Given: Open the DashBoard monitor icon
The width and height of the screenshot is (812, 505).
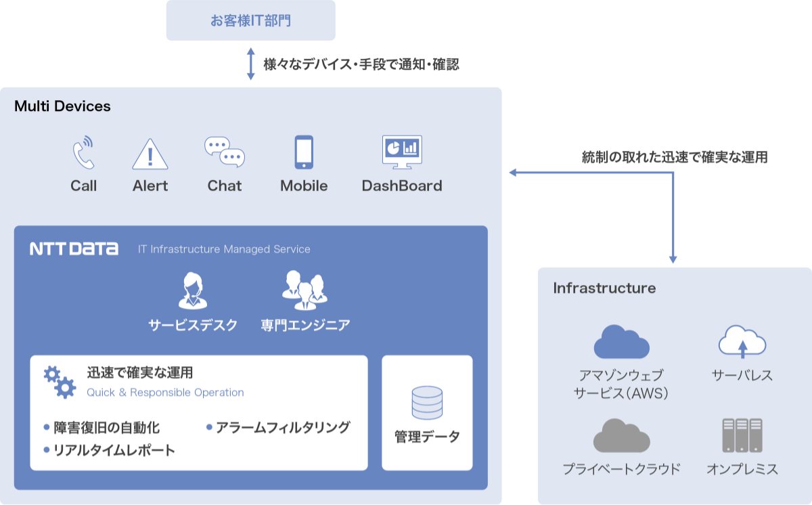Looking at the screenshot, I should click(401, 150).
